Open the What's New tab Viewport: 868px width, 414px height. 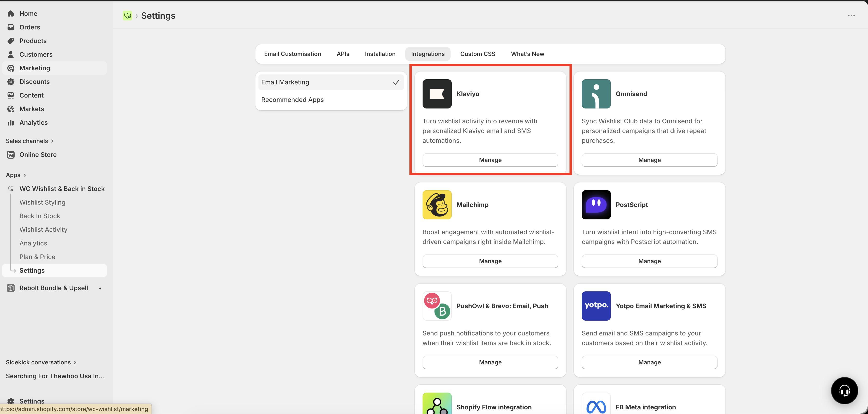(527, 54)
